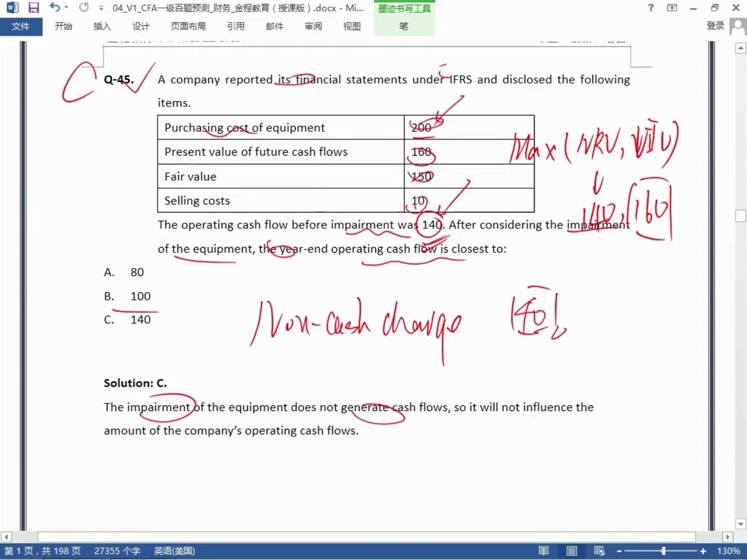This screenshot has width=747, height=560.
Task: Click the user account avatar icon
Action: [738, 26]
